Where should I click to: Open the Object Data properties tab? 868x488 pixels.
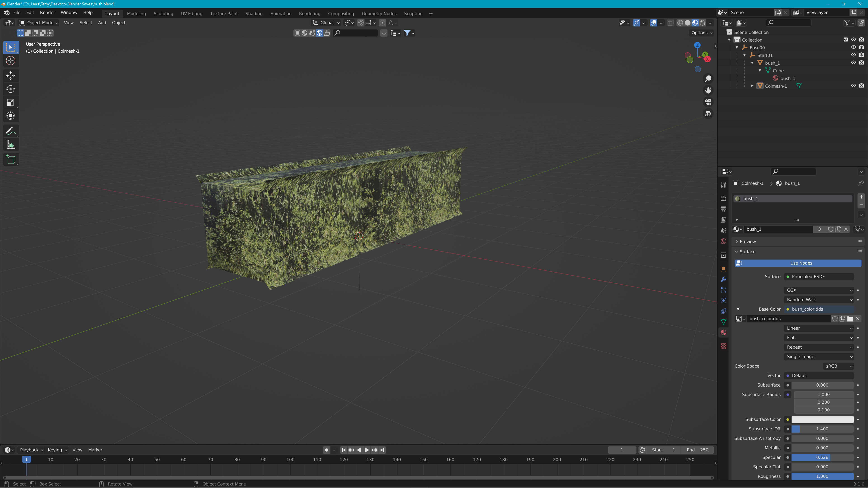coord(723,322)
